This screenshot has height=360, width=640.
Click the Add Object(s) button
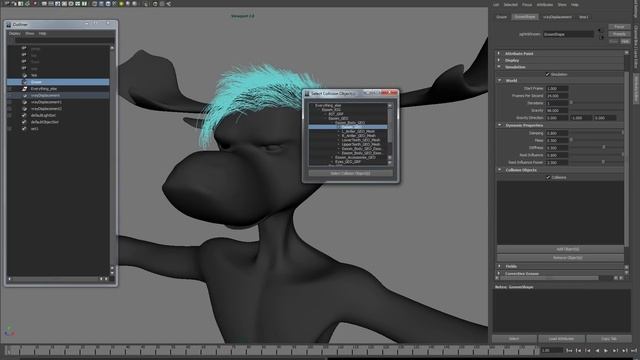(x=560, y=249)
